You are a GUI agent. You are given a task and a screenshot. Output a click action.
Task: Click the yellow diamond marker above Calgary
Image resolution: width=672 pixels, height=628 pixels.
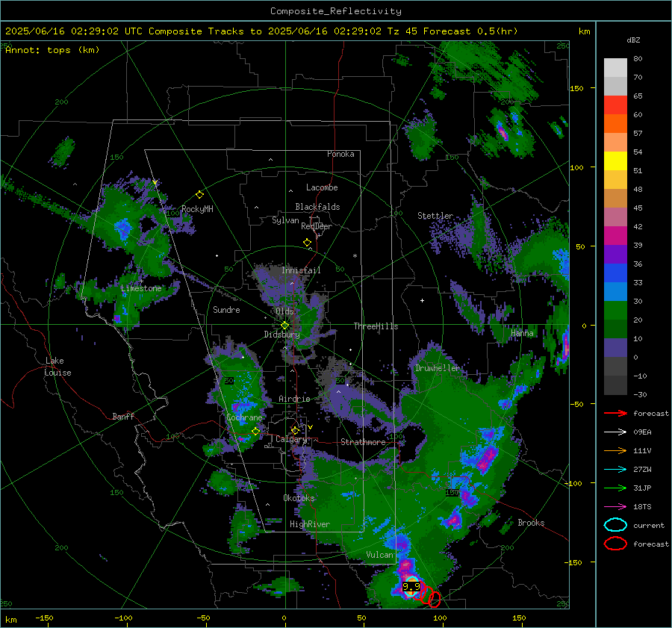pos(295,430)
